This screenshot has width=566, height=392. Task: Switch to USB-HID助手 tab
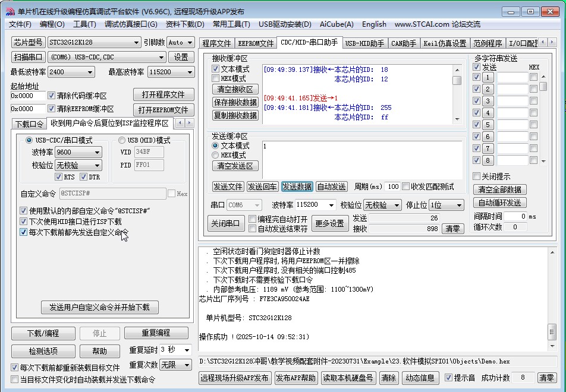[364, 43]
